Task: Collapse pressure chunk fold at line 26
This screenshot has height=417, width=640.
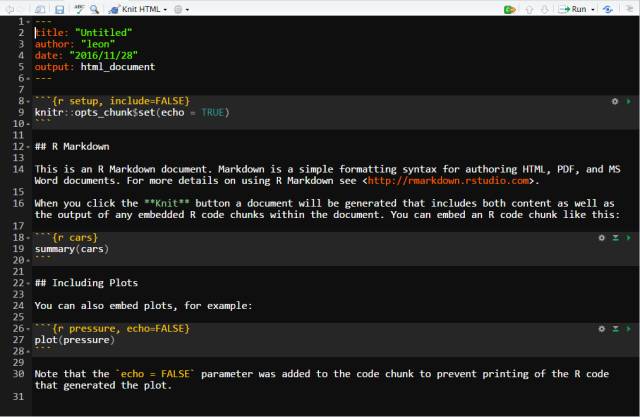Action: click(28, 329)
